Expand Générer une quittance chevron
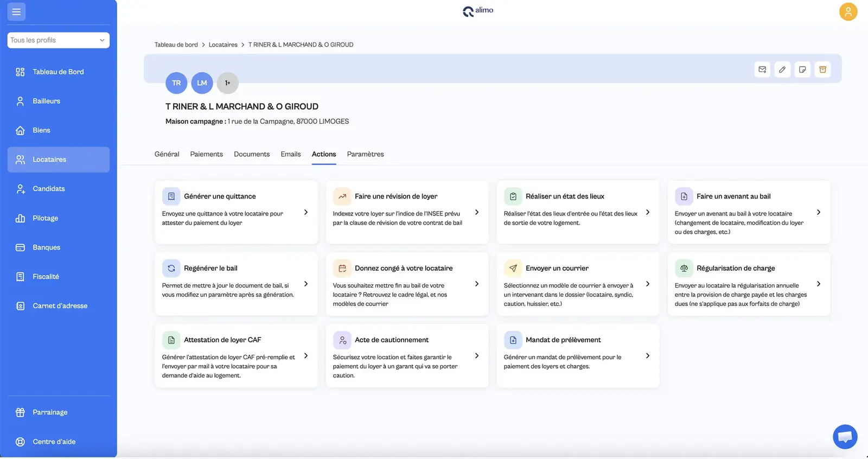The image size is (868, 459). pyautogui.click(x=306, y=212)
